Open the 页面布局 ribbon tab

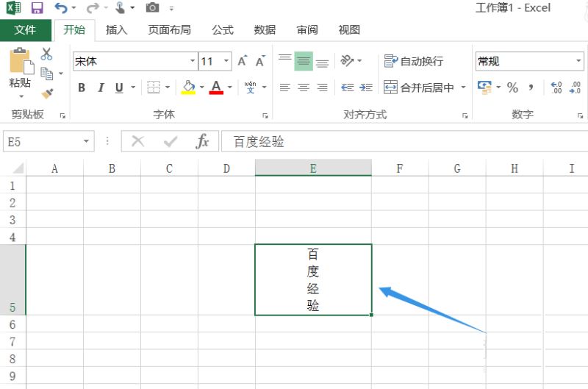pos(169,30)
